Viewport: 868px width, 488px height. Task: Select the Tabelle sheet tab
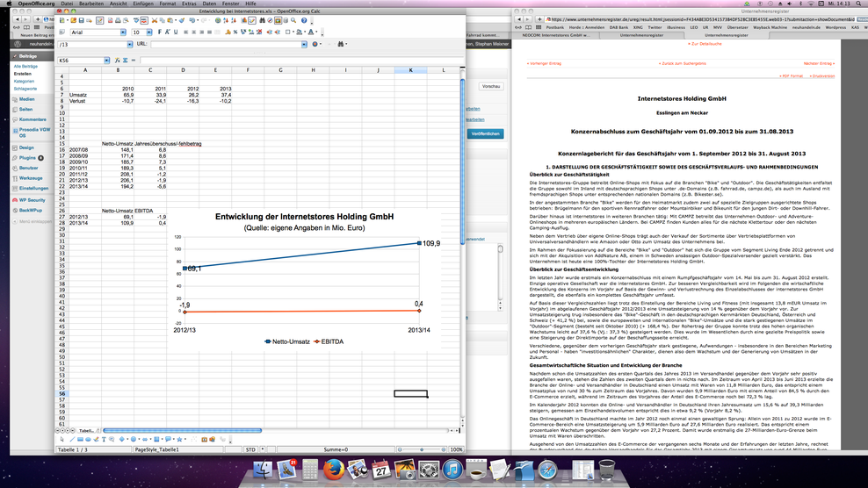[x=87, y=430]
